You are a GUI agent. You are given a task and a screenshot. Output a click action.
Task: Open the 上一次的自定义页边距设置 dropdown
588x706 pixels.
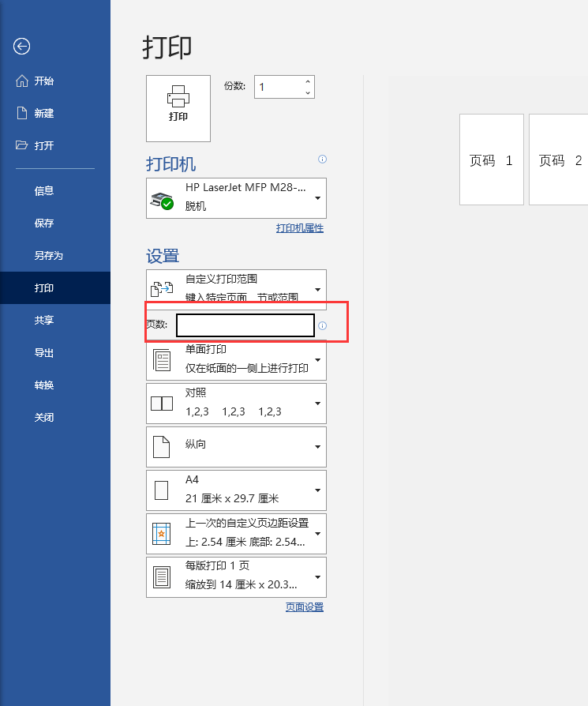[x=236, y=534]
